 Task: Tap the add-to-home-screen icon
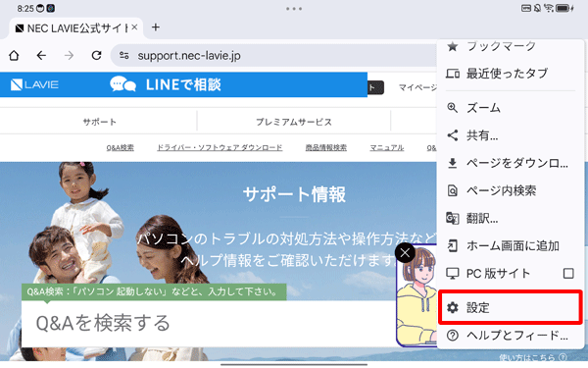[453, 245]
